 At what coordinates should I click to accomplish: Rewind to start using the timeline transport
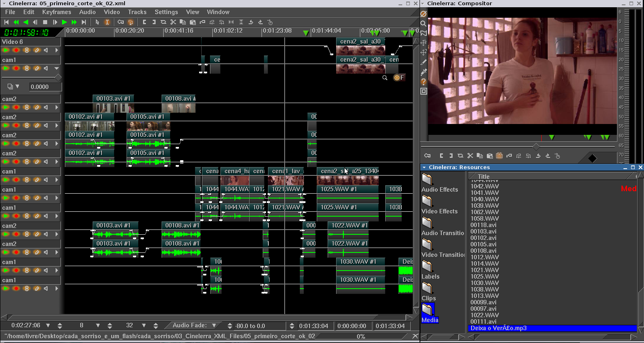point(6,22)
